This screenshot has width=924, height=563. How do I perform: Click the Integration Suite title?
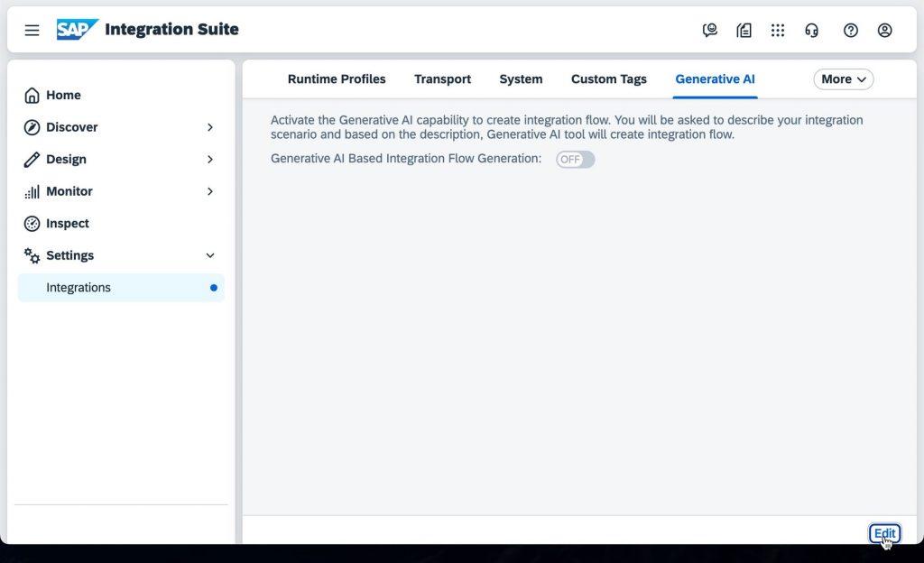point(171,30)
